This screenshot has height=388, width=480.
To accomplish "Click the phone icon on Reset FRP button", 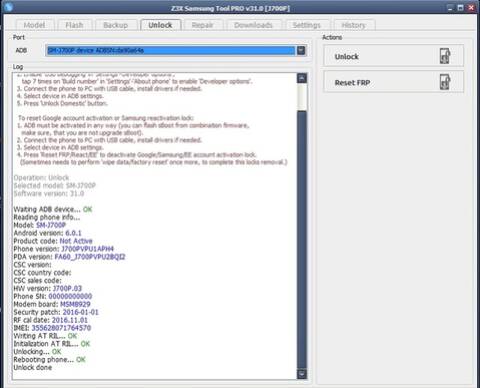I will pos(445,82).
